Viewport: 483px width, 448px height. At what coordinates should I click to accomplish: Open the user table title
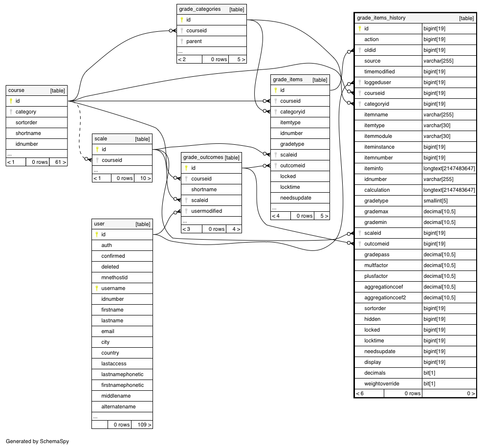click(99, 224)
